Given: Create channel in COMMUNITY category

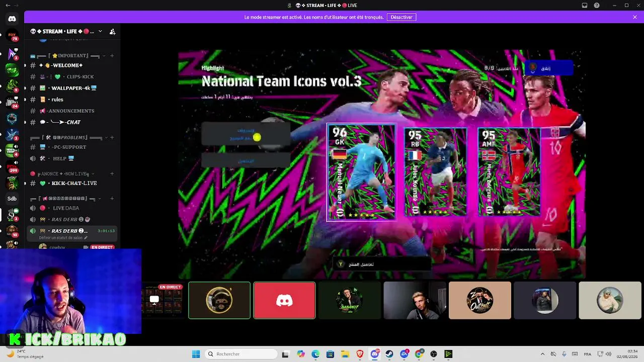Looking at the screenshot, I should point(112,198).
